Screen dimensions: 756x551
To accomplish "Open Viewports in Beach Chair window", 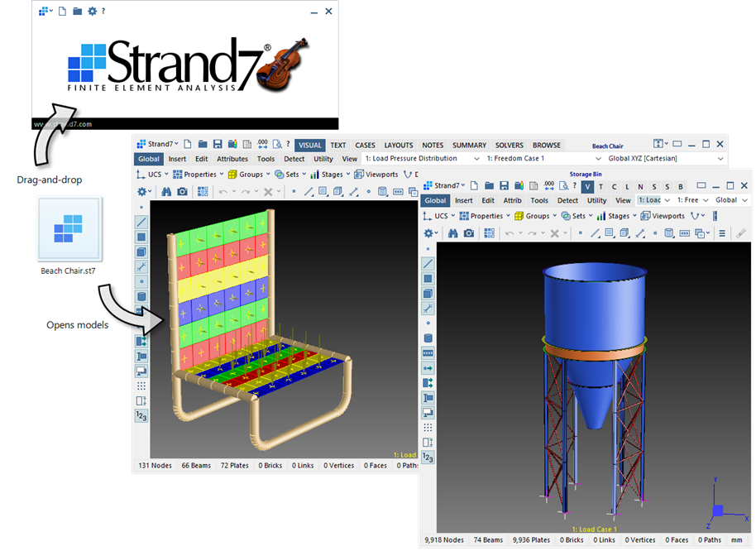I will (376, 175).
